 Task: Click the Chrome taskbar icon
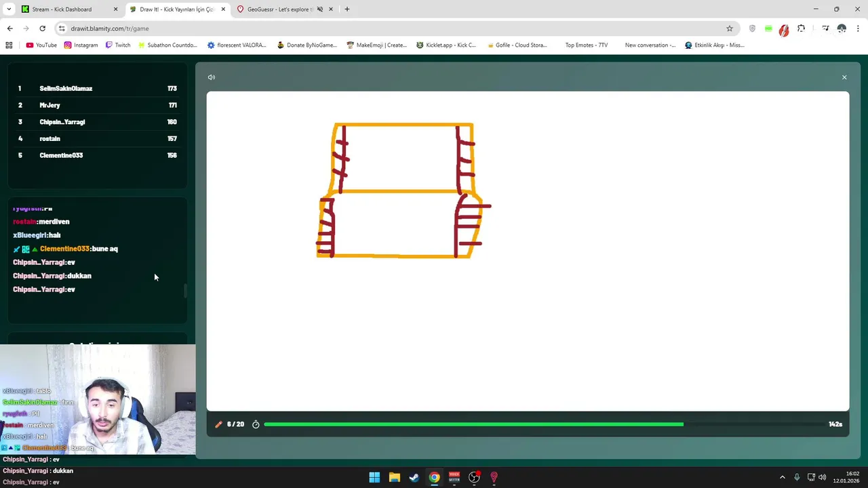[434, 477]
